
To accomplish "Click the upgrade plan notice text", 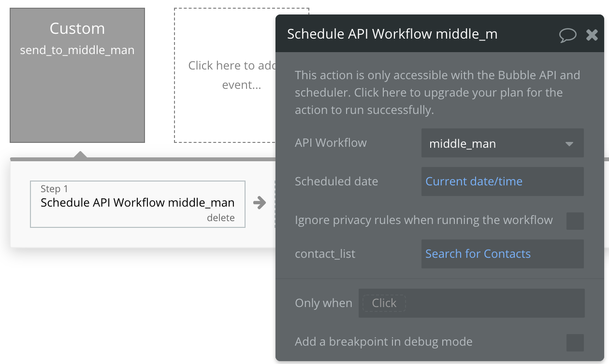I will click(428, 93).
